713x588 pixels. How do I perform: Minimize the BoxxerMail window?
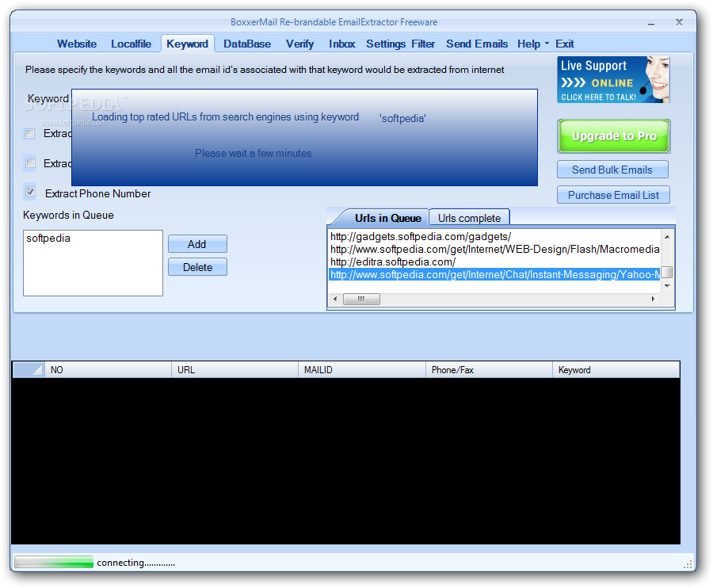coord(651,23)
